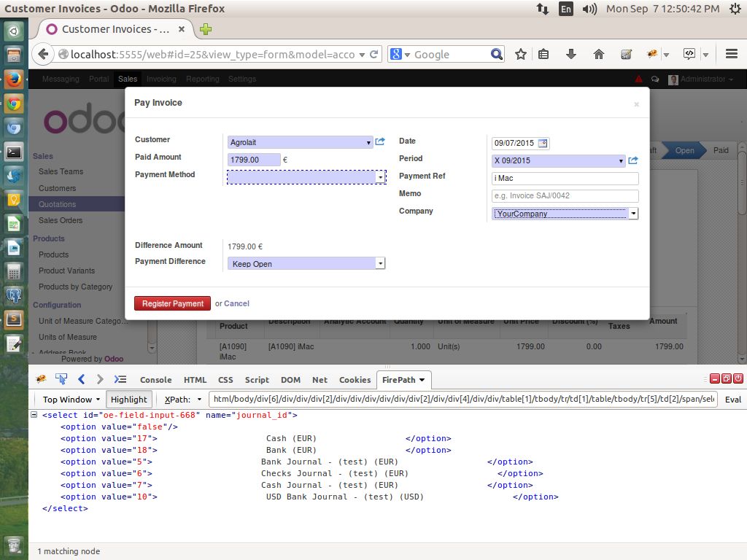Image resolution: width=747 pixels, height=560 pixels.
Task: Switch to the Console tab in Firebug
Action: [156, 379]
